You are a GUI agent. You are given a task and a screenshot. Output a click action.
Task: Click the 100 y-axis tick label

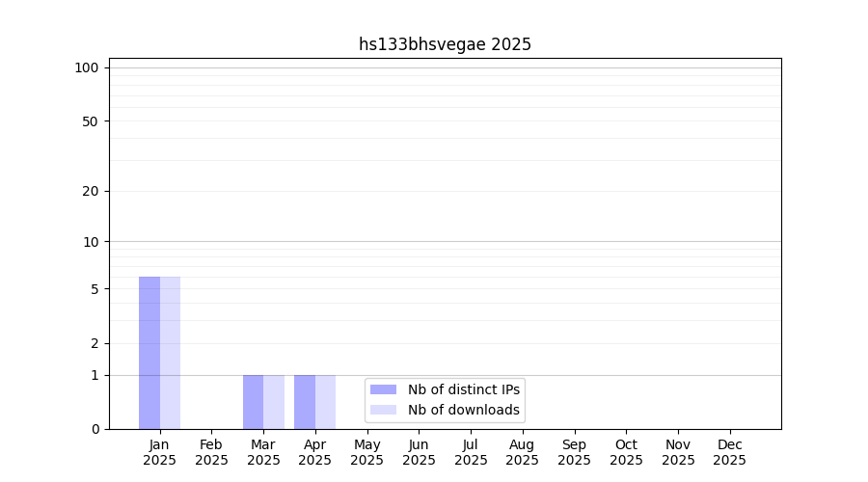tap(87, 67)
